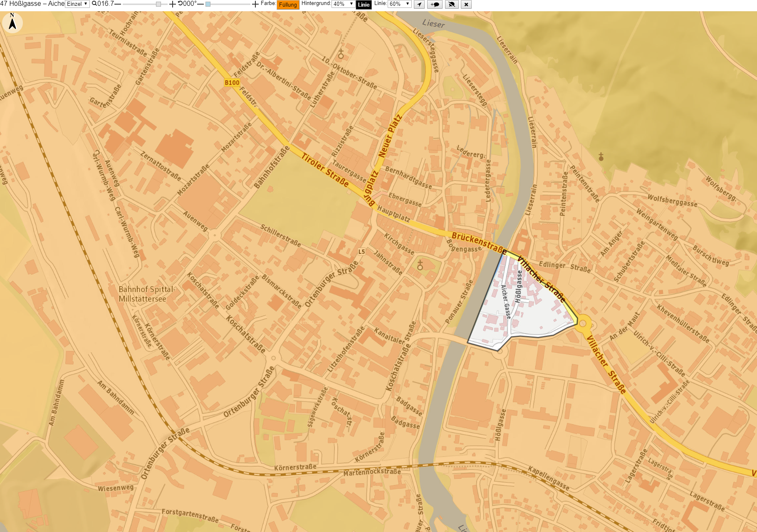The height and width of the screenshot is (532, 757).
Task: Click the highlighted Hößlgasse district polygon
Action: (524, 308)
